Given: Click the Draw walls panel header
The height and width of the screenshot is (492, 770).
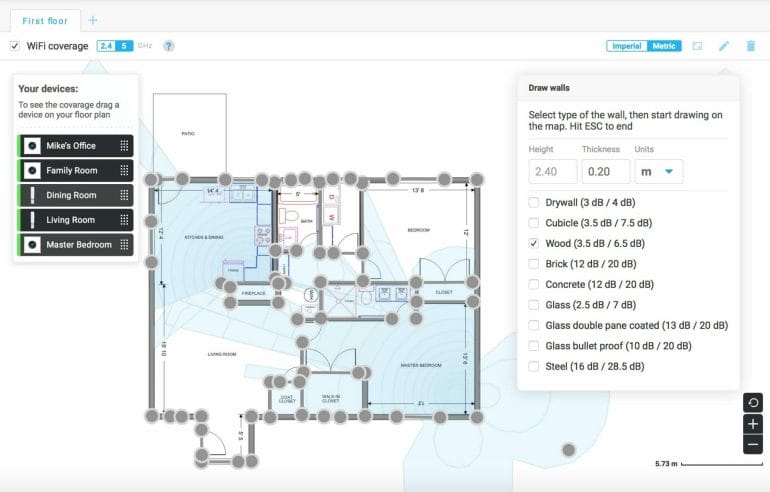Looking at the screenshot, I should (x=628, y=88).
